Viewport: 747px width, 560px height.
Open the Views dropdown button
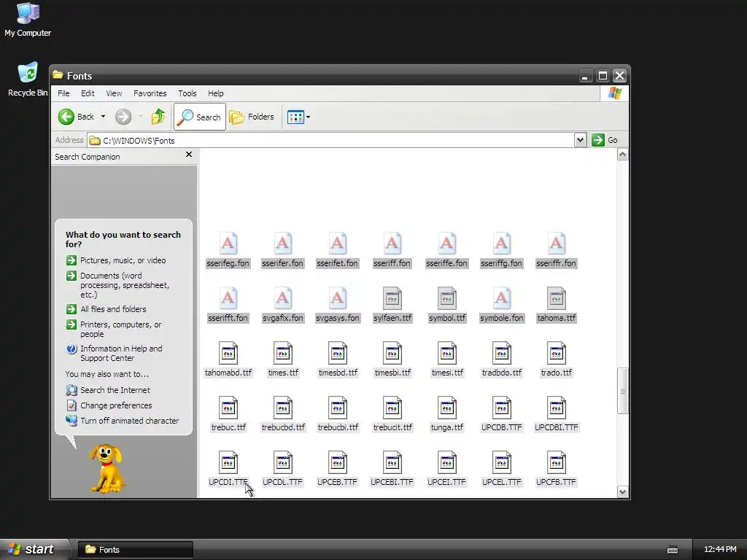298,117
